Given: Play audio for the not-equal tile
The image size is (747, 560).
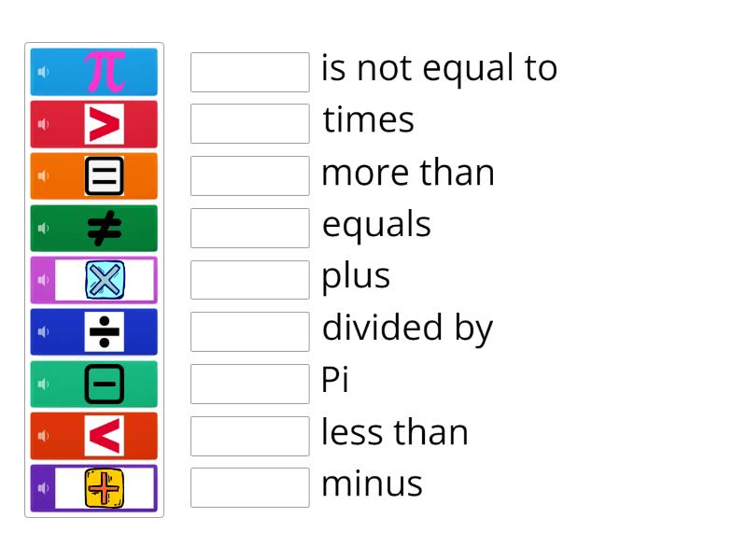Looking at the screenshot, I should (42, 228).
